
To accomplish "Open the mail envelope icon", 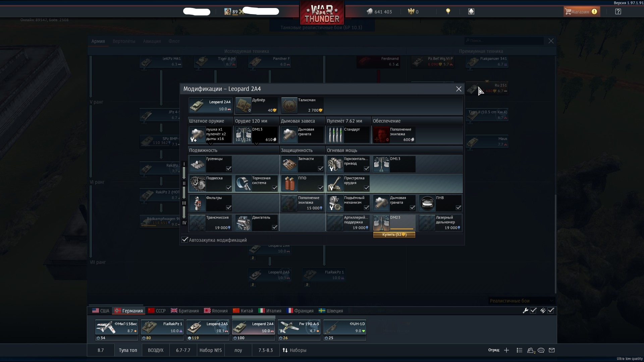I will [552, 350].
